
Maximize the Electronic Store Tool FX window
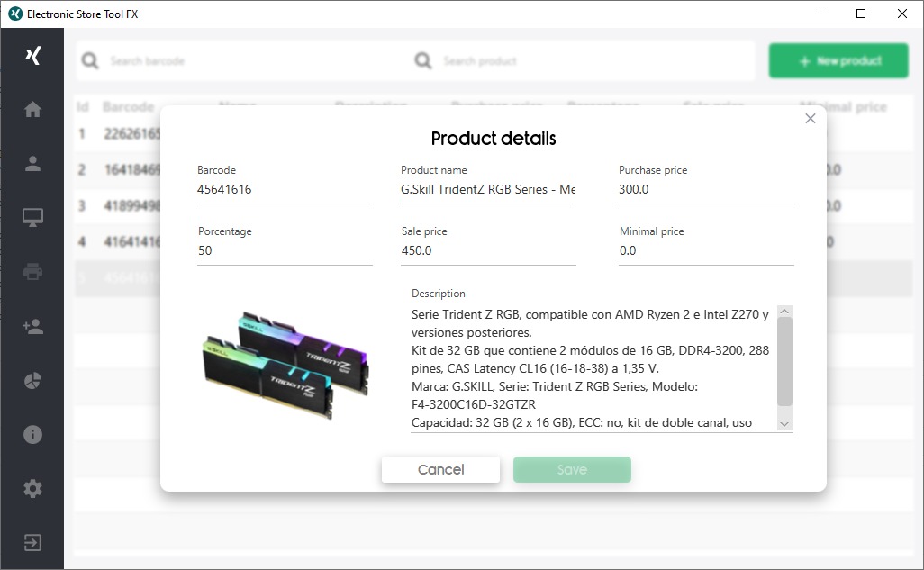tap(861, 14)
